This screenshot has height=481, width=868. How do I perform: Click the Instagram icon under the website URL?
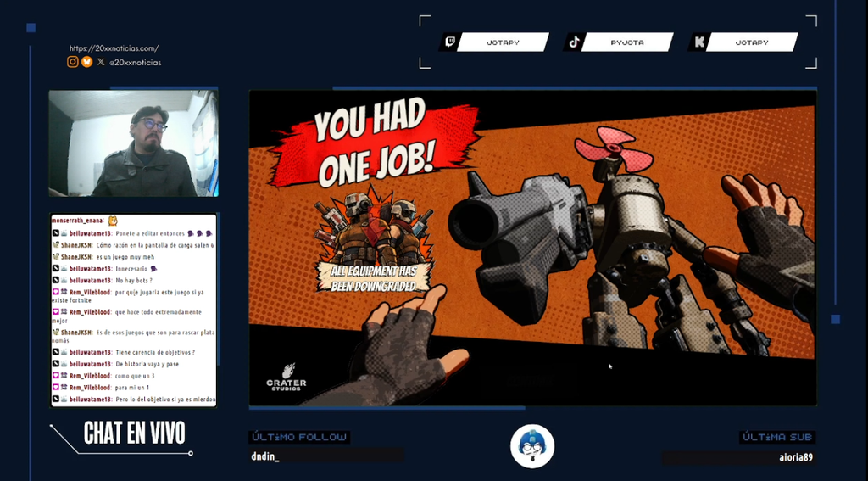pos(73,62)
